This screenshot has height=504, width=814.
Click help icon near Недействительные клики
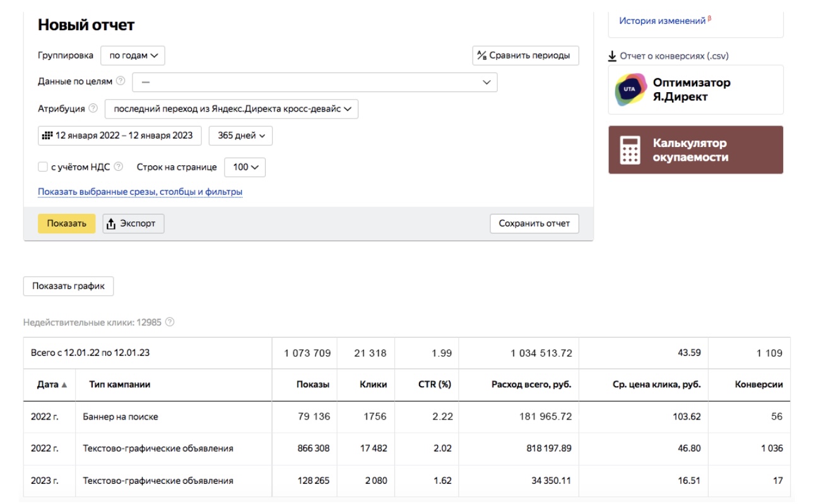(x=170, y=322)
